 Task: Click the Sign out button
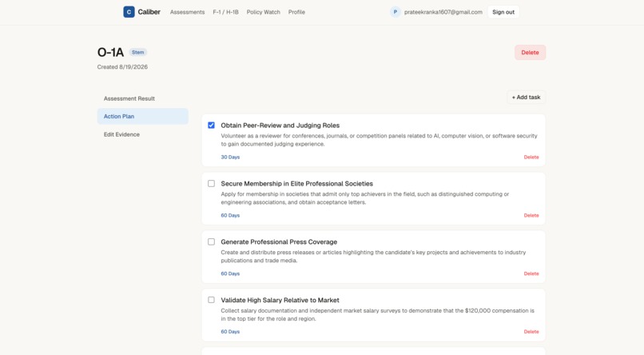503,12
